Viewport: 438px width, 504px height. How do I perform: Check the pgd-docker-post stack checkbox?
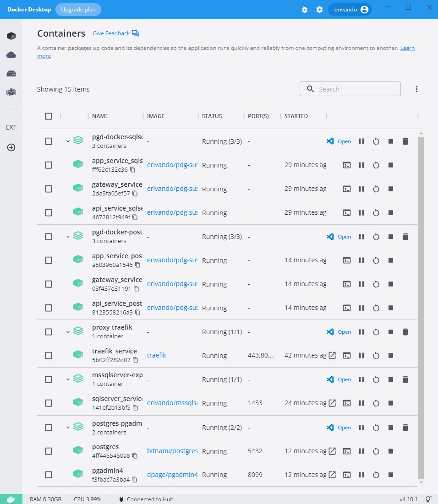49,237
